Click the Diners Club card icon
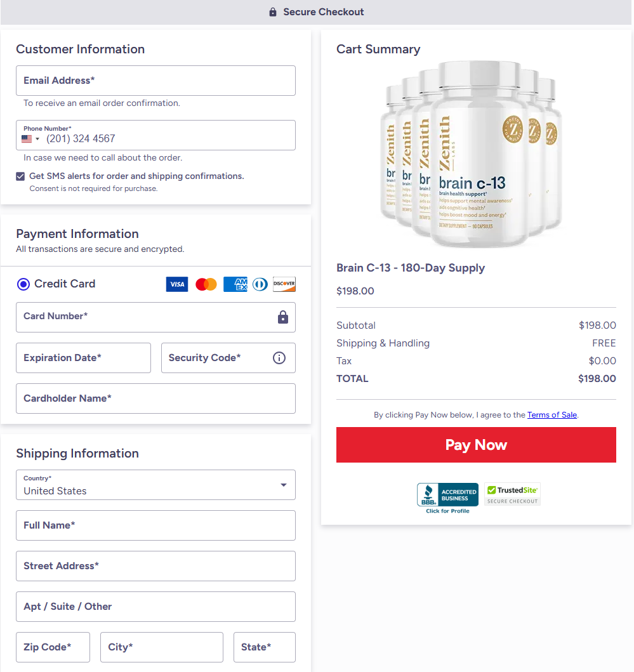 coord(260,284)
